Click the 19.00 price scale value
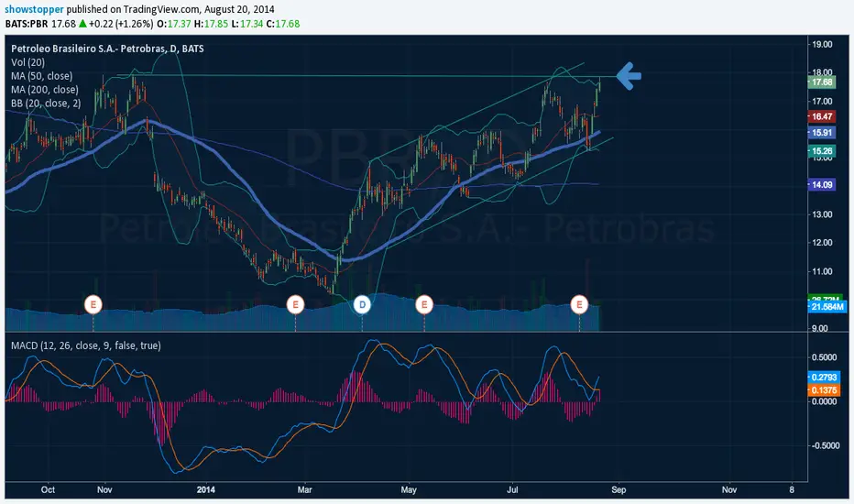This screenshot has height=504, width=854. (x=822, y=44)
